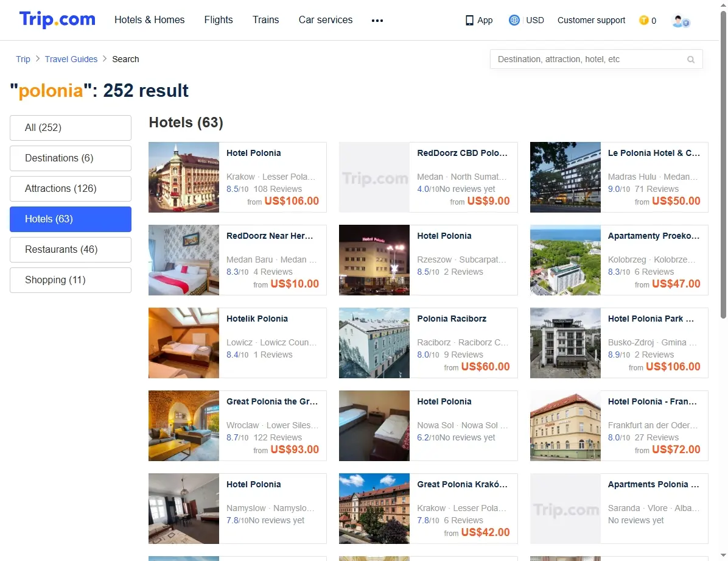Click price US$72.00 for Frankfurt hotel
Image resolution: width=728 pixels, height=561 pixels.
[676, 450]
